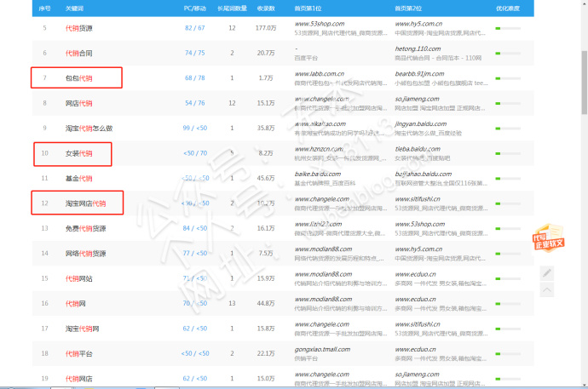Click the 供销平台 description in row 18

pos(306,358)
